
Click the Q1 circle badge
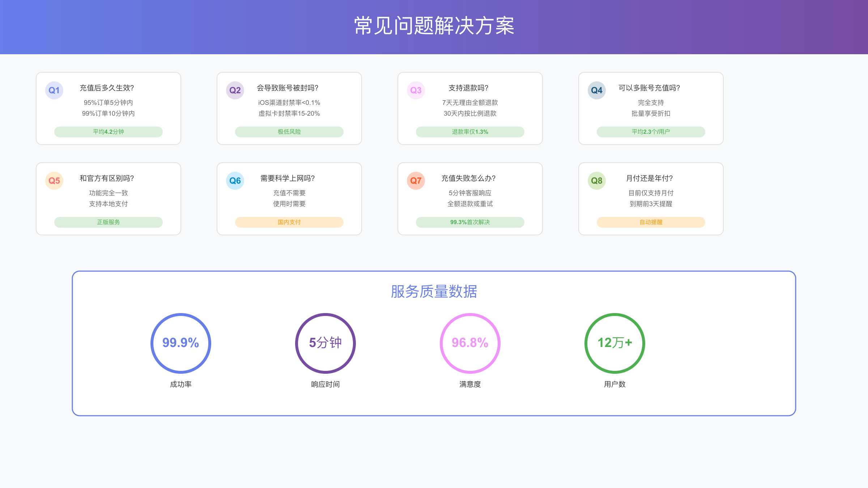pyautogui.click(x=54, y=90)
